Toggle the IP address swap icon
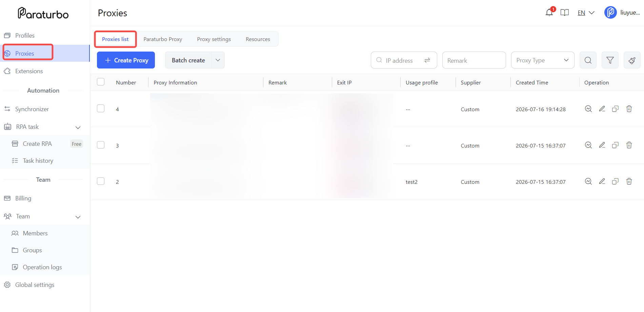 [427, 60]
